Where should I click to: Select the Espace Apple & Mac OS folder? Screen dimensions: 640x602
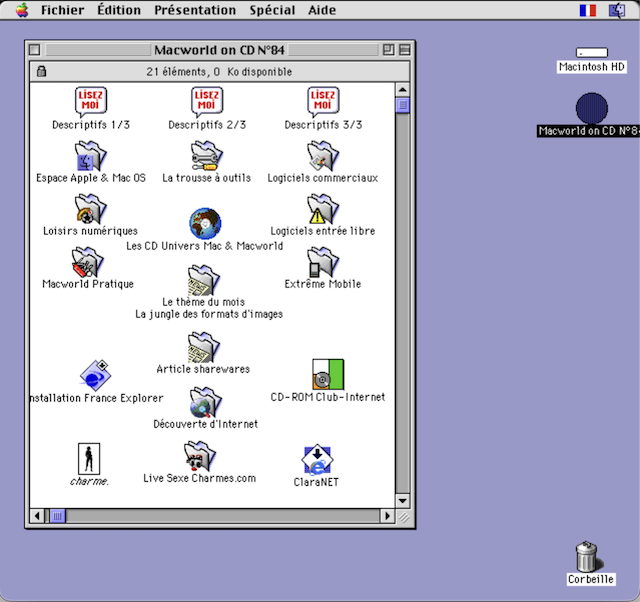pyautogui.click(x=91, y=156)
